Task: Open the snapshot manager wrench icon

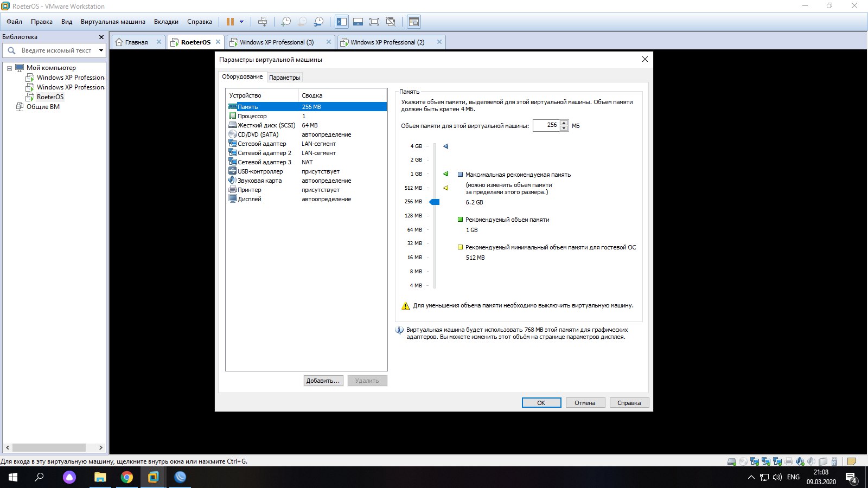Action: point(319,22)
